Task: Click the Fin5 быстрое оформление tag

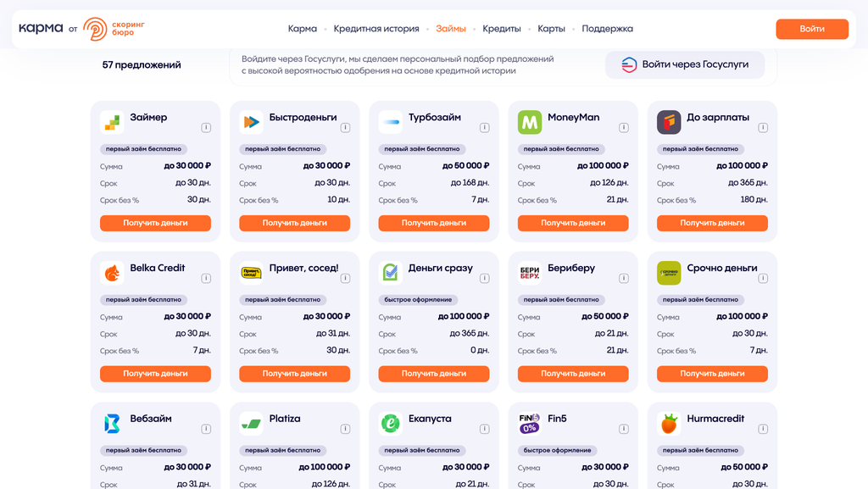Action: tap(558, 450)
